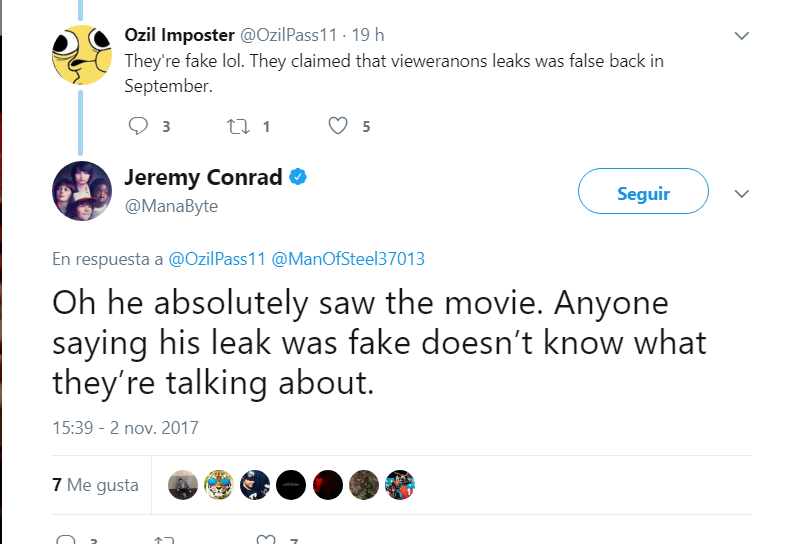The height and width of the screenshot is (544, 789).
Task: View the 7 Me gusta likes list
Action: (96, 485)
